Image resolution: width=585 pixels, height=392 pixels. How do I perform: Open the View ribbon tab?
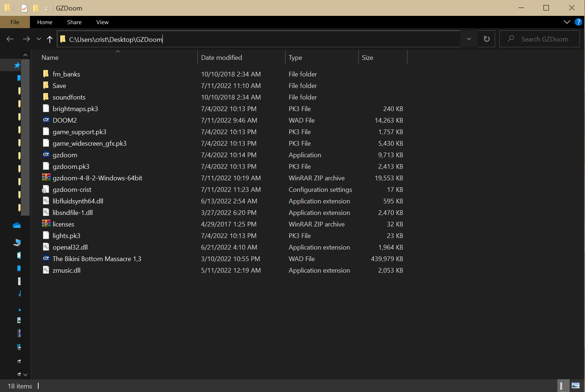pos(102,22)
